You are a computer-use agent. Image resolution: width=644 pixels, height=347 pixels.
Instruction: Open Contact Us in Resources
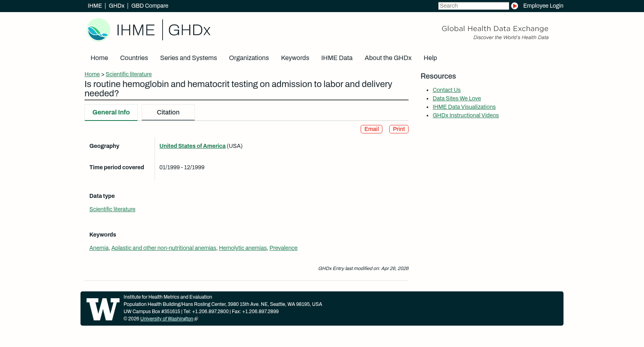(446, 90)
